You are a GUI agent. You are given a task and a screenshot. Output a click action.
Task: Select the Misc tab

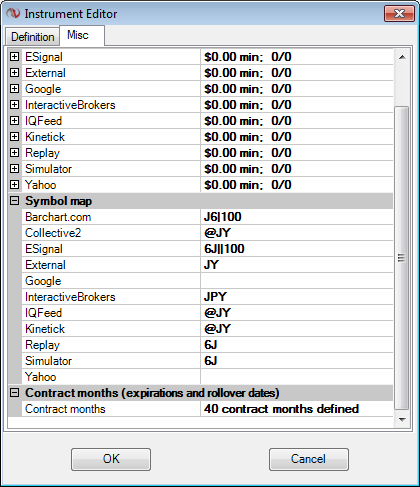click(82, 35)
